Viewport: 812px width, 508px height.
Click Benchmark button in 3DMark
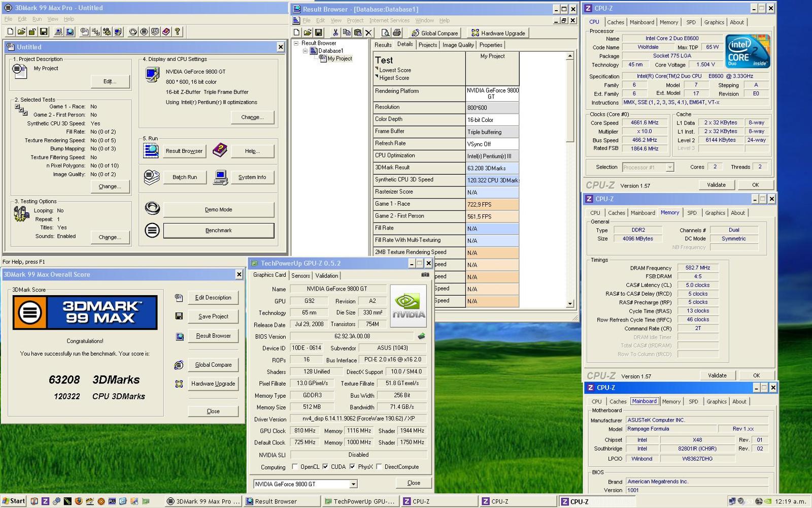pyautogui.click(x=219, y=230)
